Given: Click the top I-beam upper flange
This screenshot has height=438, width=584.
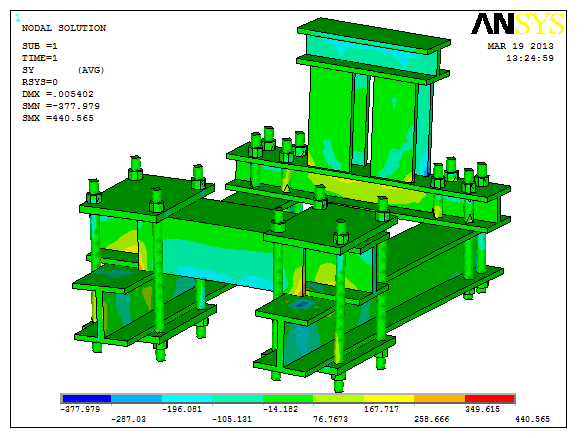Looking at the screenshot, I should click(374, 35).
